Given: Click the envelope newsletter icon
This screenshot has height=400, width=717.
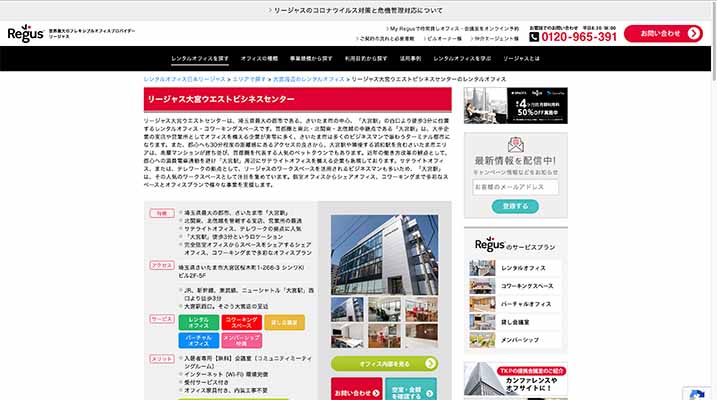Looking at the screenshot, I should coord(515,145).
